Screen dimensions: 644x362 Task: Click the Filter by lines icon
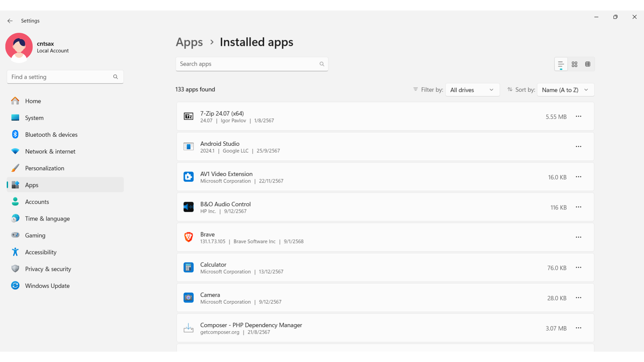pyautogui.click(x=416, y=89)
